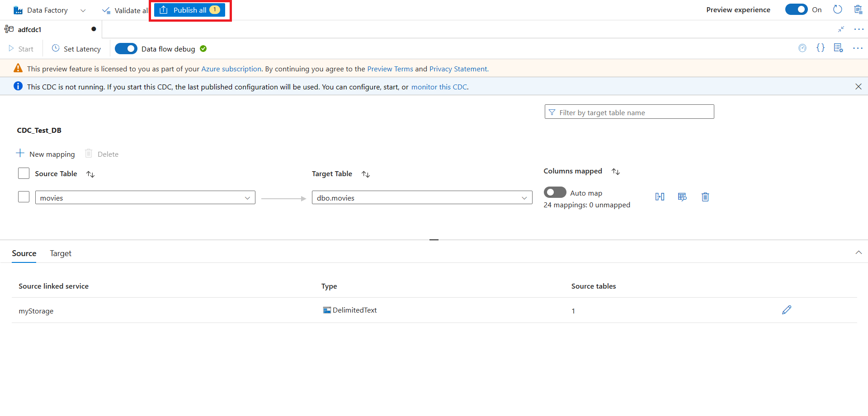Click the green debug status checkmark
Image resolution: width=868 pixels, height=416 pixels.
[203, 49]
